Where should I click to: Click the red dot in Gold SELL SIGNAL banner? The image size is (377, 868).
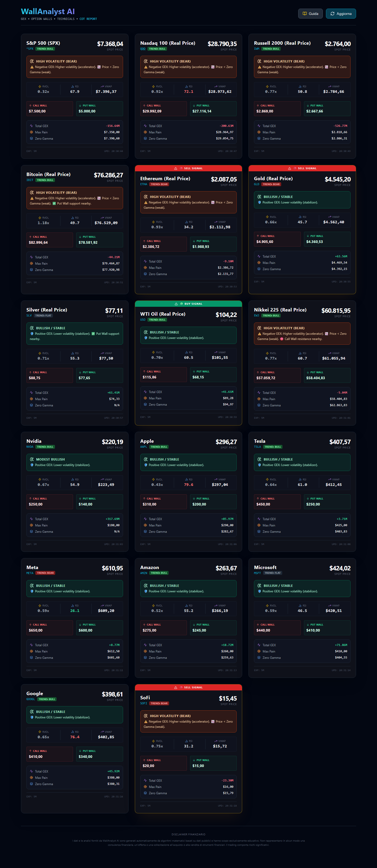tap(295, 168)
